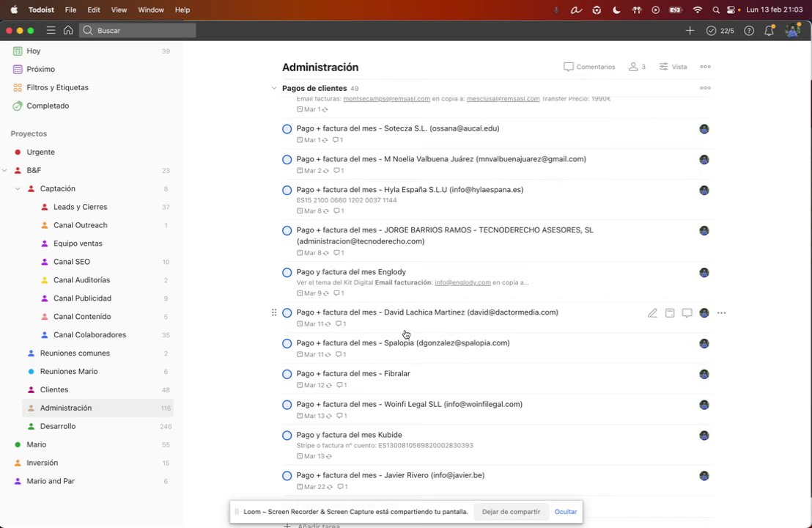Mark Tecnoderecho Asesores task done

[x=287, y=230]
